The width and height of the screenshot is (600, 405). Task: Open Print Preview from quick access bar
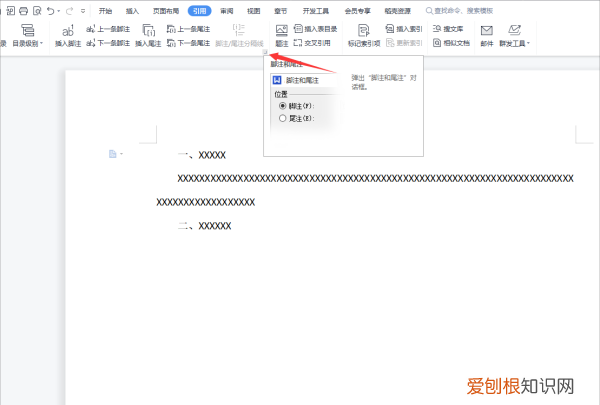[x=37, y=11]
